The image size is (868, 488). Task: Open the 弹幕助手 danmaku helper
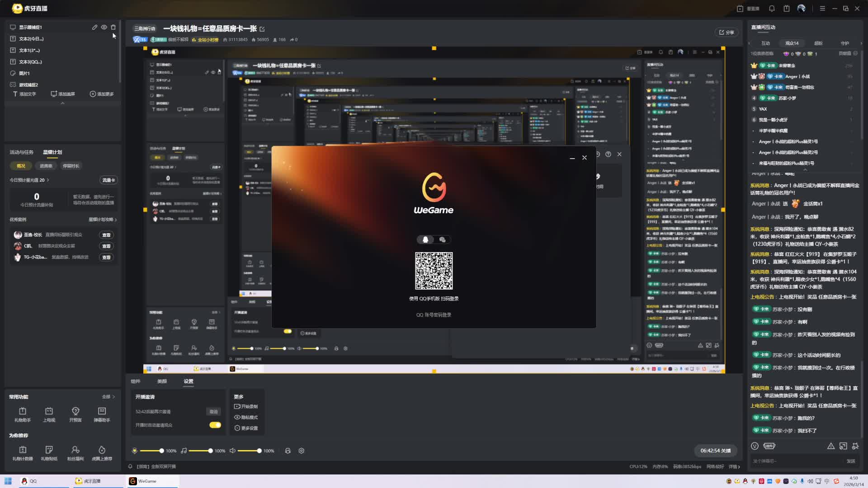pyautogui.click(x=102, y=414)
